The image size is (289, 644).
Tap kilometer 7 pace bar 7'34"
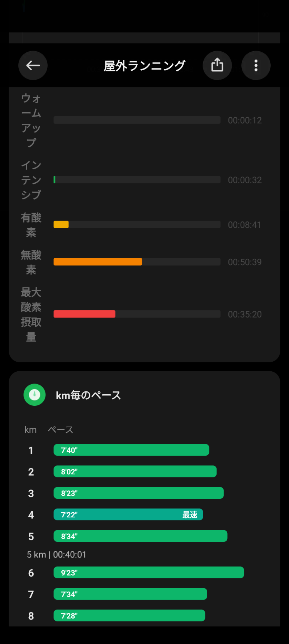click(130, 594)
